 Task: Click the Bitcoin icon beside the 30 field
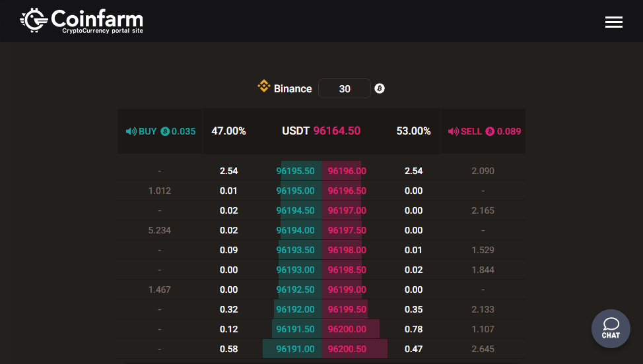pyautogui.click(x=380, y=88)
